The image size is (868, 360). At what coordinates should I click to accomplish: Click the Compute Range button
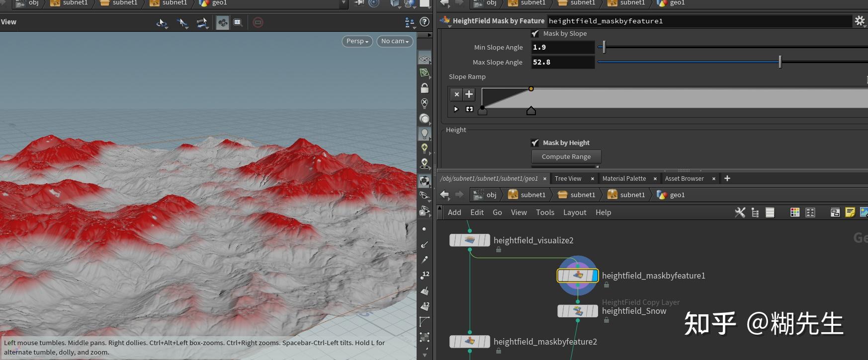click(x=566, y=156)
